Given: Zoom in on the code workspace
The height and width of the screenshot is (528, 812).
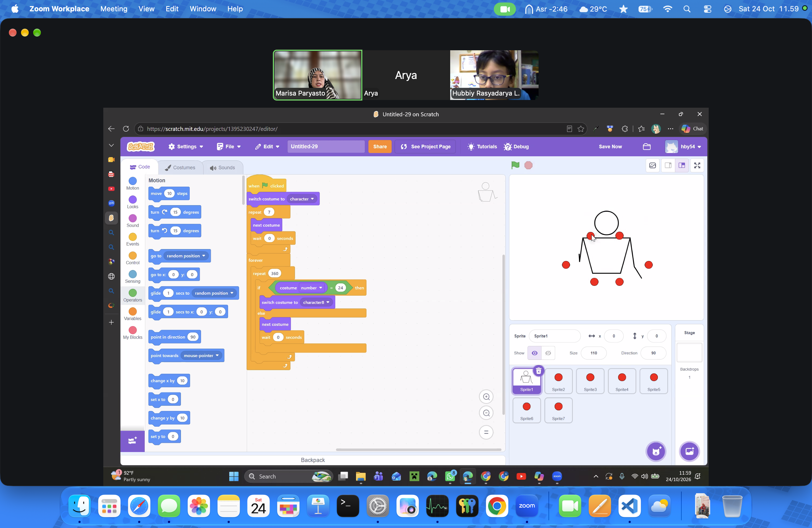Looking at the screenshot, I should point(486,397).
